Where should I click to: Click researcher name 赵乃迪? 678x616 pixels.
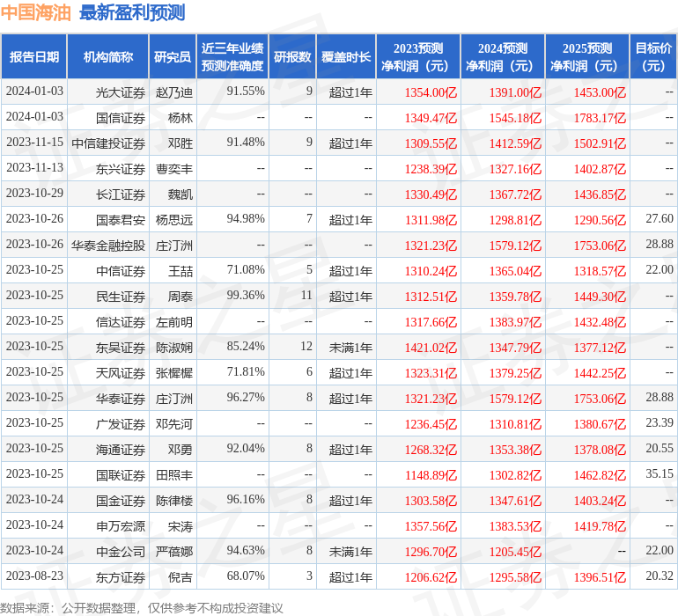[173, 92]
